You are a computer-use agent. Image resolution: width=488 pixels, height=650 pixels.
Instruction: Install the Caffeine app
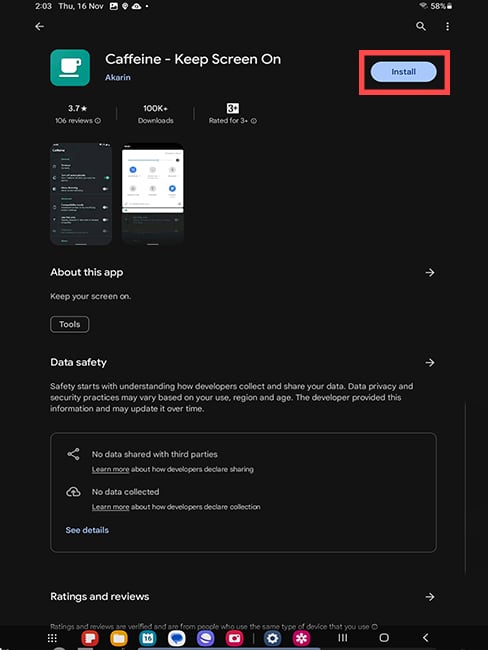click(403, 72)
